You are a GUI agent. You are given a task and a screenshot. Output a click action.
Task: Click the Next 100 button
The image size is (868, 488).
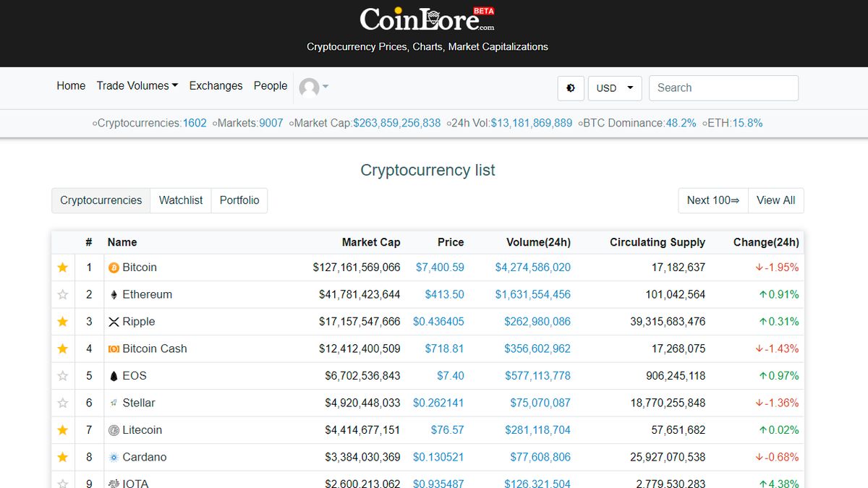(x=712, y=200)
